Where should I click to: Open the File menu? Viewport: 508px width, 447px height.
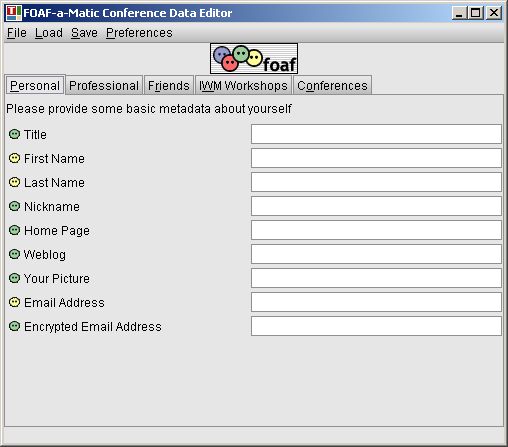(x=17, y=33)
